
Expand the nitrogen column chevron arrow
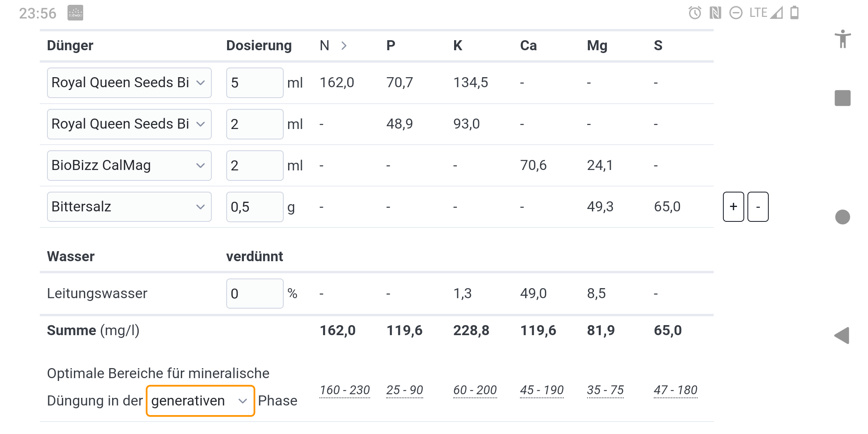coord(344,45)
